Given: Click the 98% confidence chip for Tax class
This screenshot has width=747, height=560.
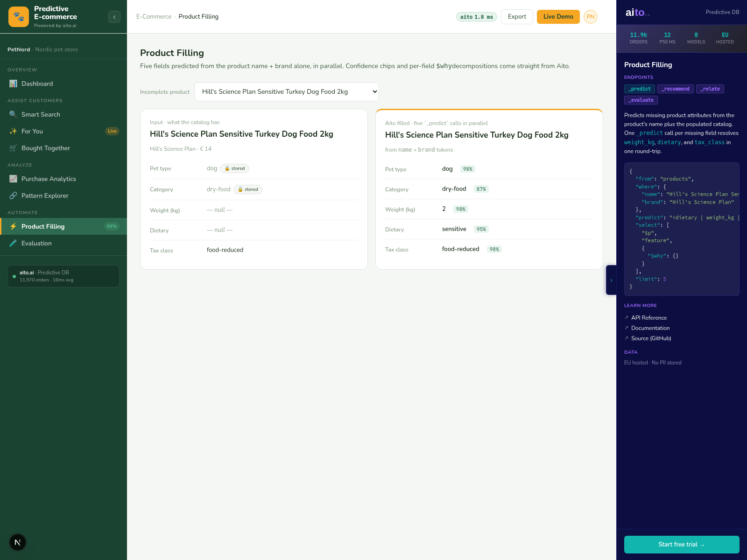Looking at the screenshot, I should coord(494,249).
